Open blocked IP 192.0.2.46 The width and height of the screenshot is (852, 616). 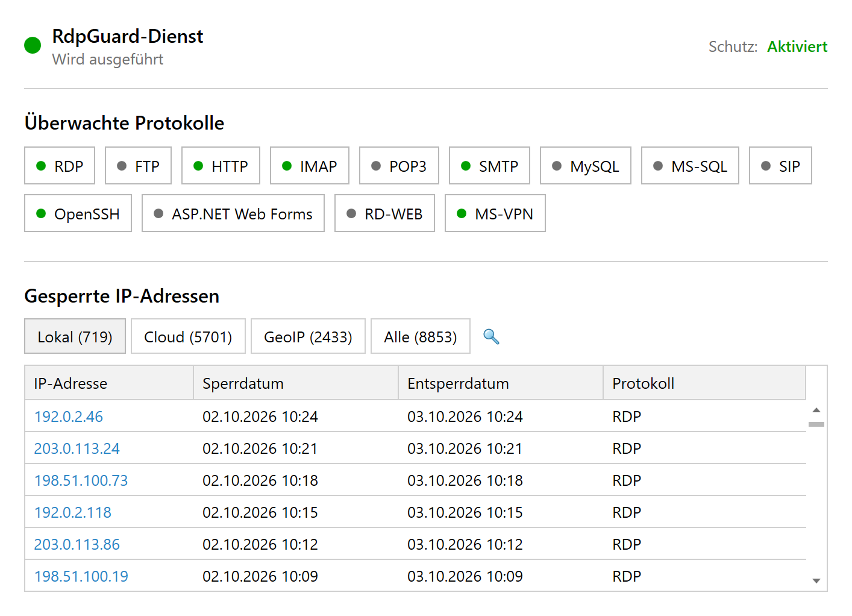coord(69,416)
